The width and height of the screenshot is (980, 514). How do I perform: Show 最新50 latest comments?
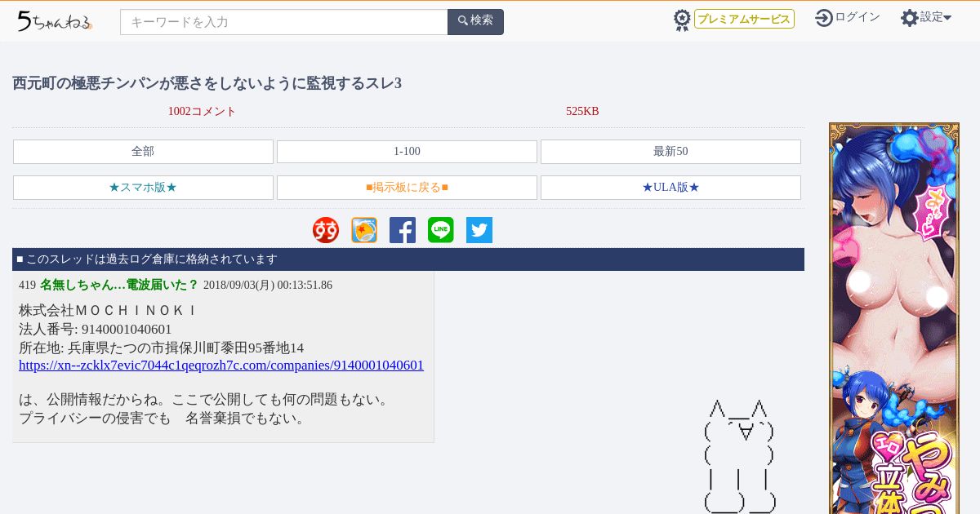click(x=670, y=152)
